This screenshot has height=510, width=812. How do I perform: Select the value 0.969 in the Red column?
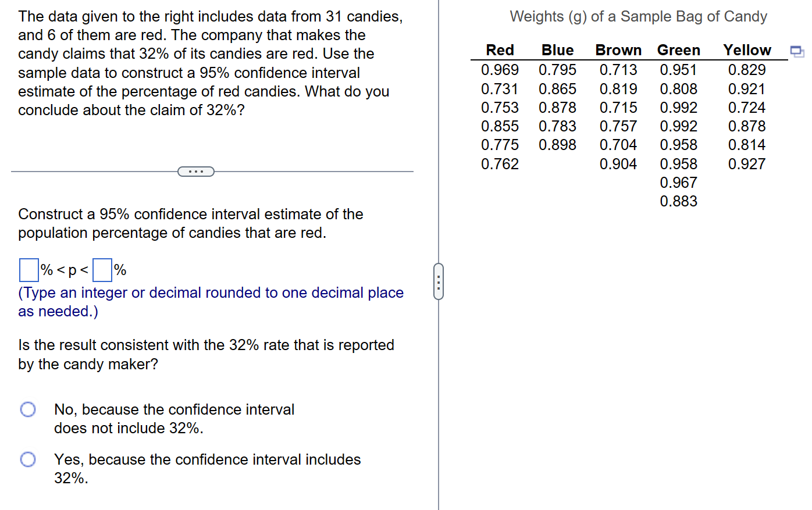pyautogui.click(x=500, y=70)
